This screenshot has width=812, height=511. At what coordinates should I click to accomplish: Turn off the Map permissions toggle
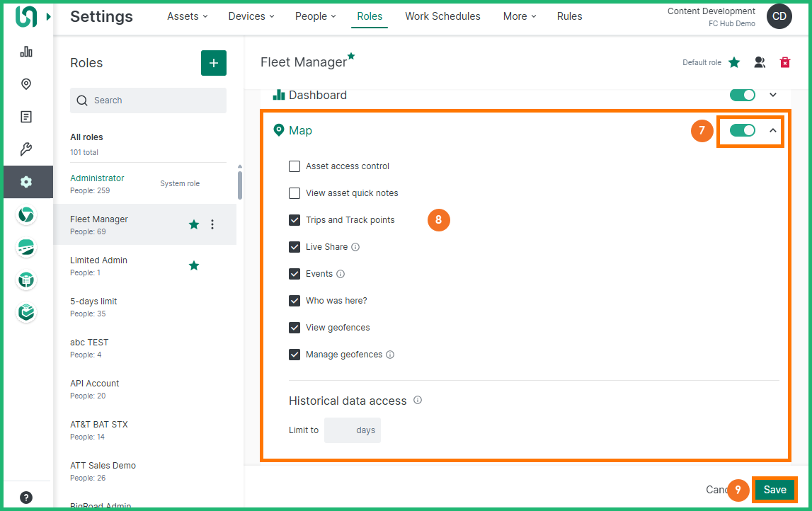coord(742,130)
